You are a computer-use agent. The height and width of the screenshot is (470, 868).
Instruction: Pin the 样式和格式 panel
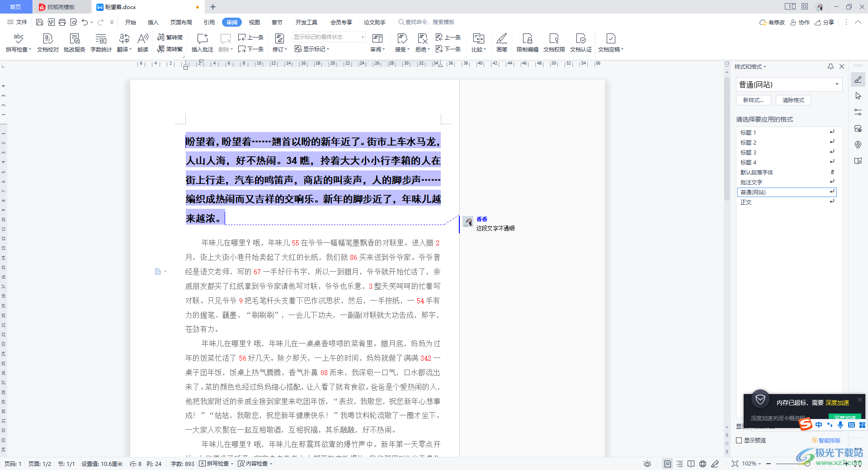tap(830, 66)
